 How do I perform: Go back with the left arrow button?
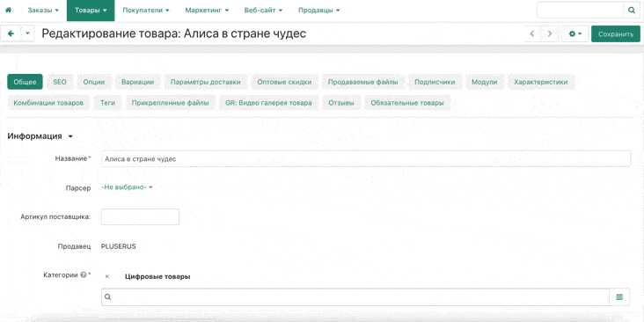tap(11, 33)
